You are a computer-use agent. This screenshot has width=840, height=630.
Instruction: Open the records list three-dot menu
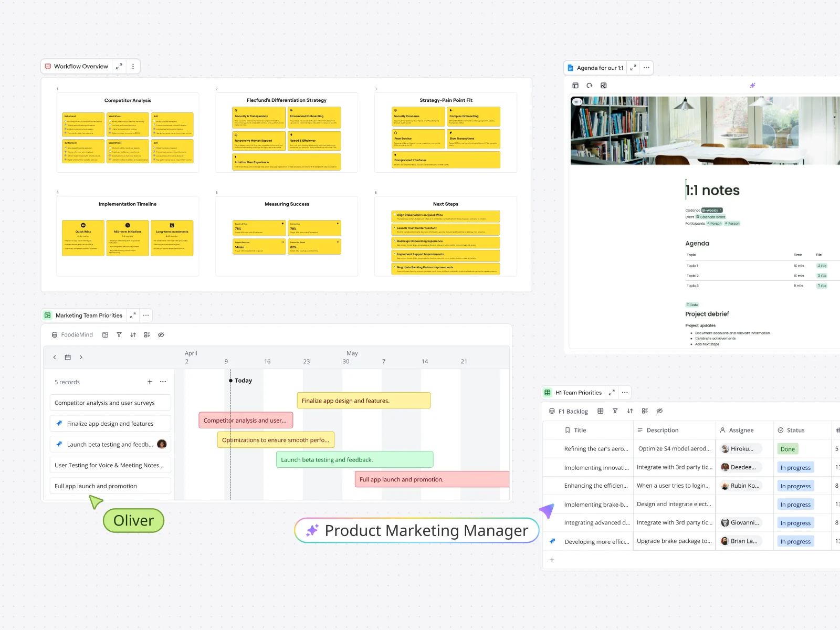(x=163, y=382)
